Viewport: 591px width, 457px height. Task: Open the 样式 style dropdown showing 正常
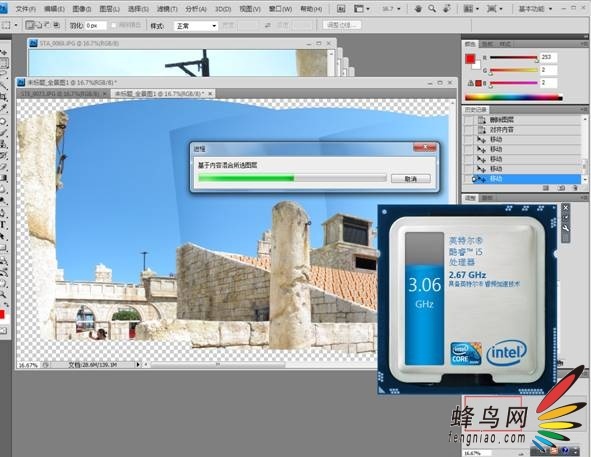(x=196, y=26)
